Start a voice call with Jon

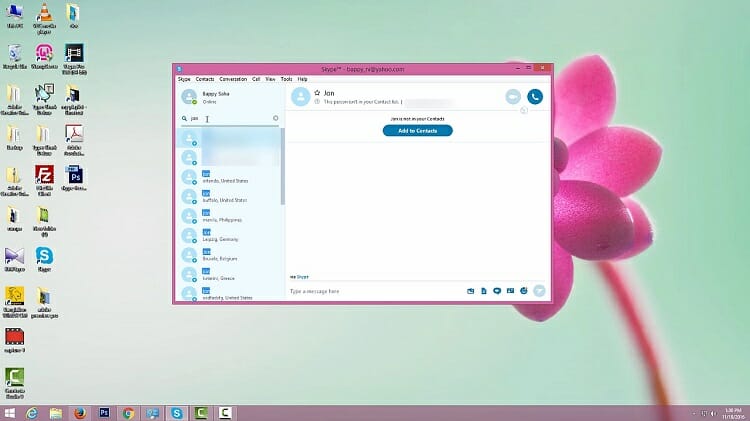point(535,97)
